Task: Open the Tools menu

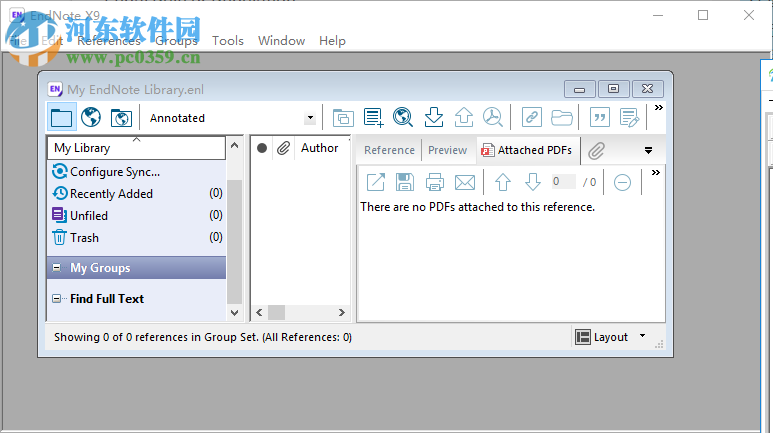Action: [228, 40]
